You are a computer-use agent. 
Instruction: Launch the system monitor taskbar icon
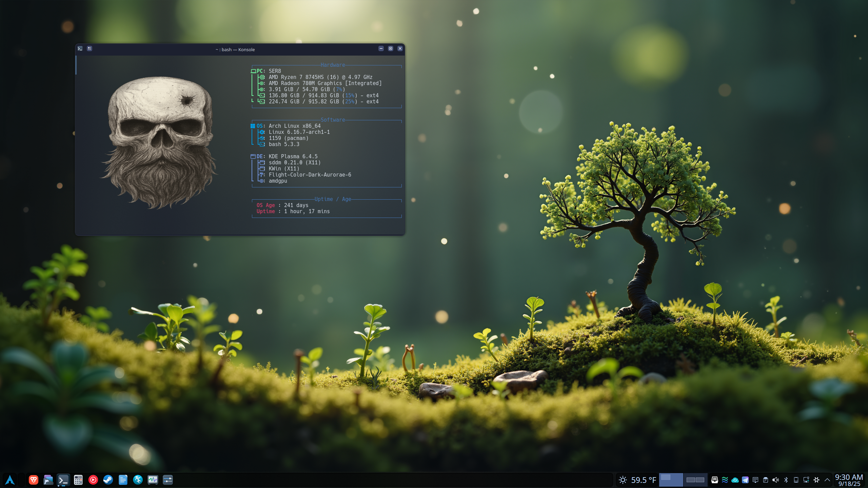point(153,480)
